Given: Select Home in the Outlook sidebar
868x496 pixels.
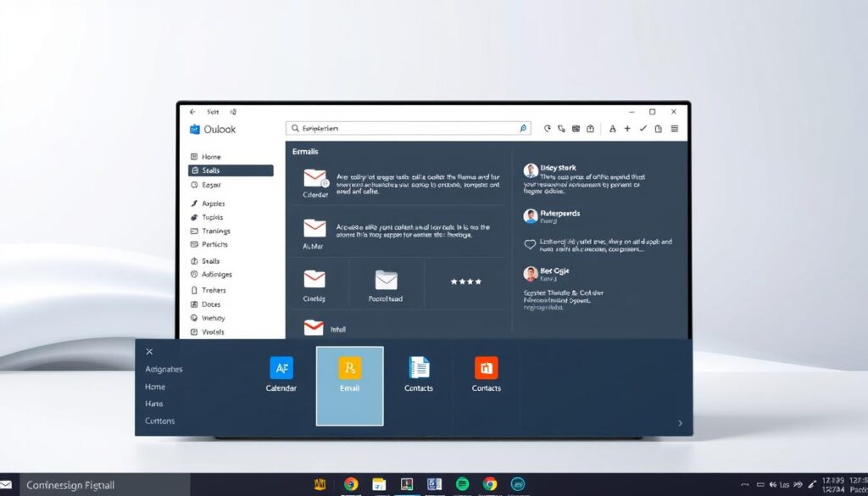Looking at the screenshot, I should 205,157.
